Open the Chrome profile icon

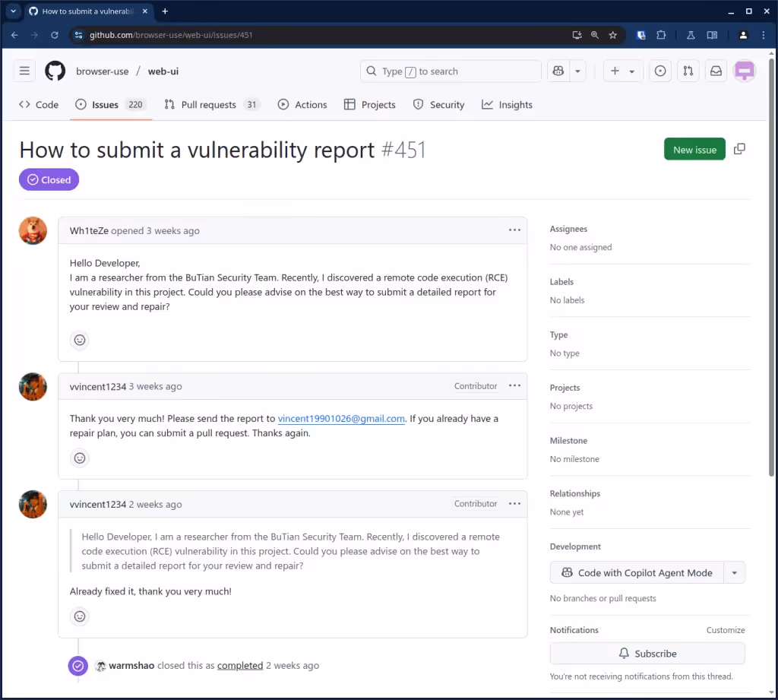(x=743, y=35)
